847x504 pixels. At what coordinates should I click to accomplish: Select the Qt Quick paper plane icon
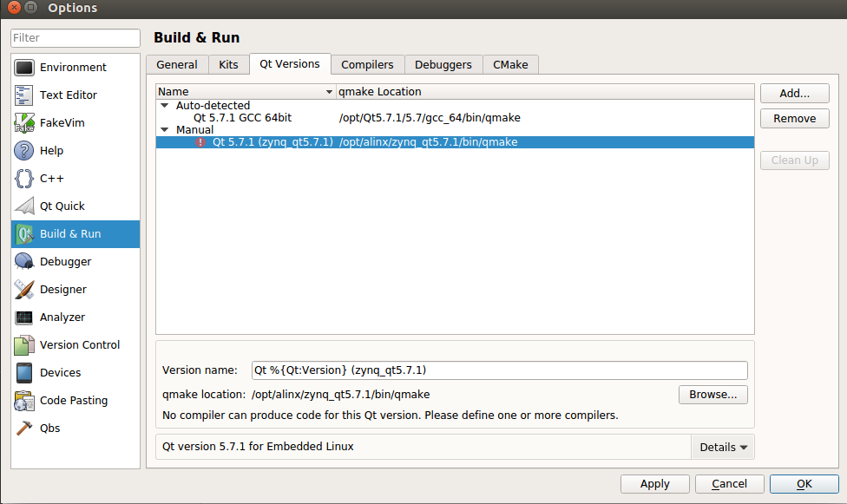tap(24, 206)
